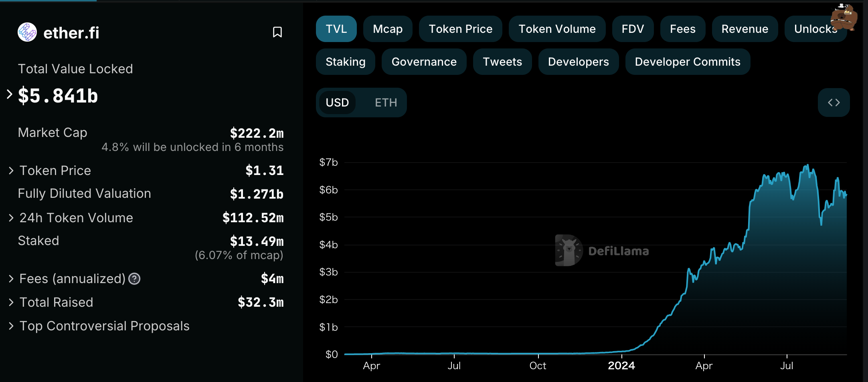Image resolution: width=868 pixels, height=382 pixels.
Task: Enable Token Volume on the chart
Action: point(557,29)
